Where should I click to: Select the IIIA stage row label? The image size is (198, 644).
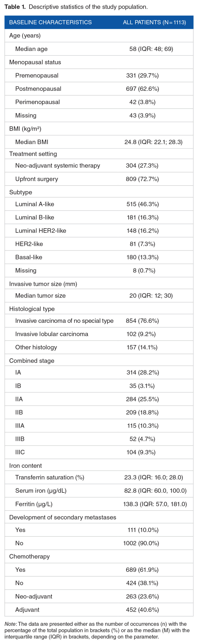tap(20, 426)
